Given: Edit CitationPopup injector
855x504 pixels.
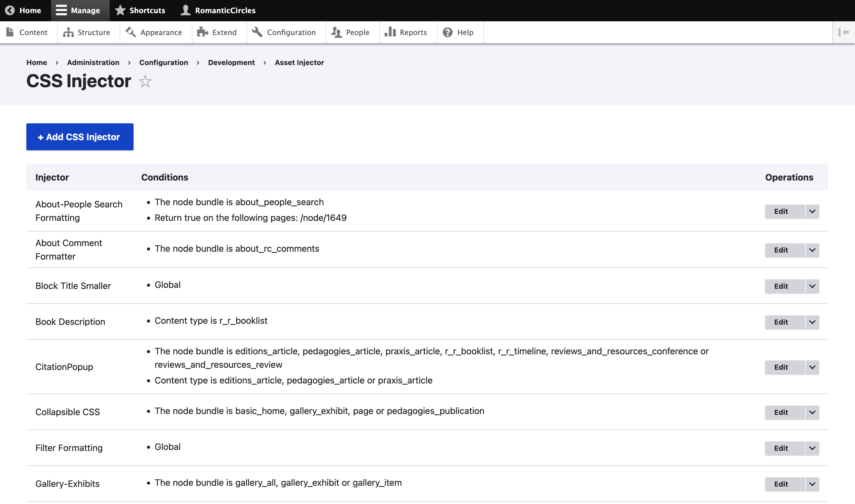Looking at the screenshot, I should pos(785,367).
